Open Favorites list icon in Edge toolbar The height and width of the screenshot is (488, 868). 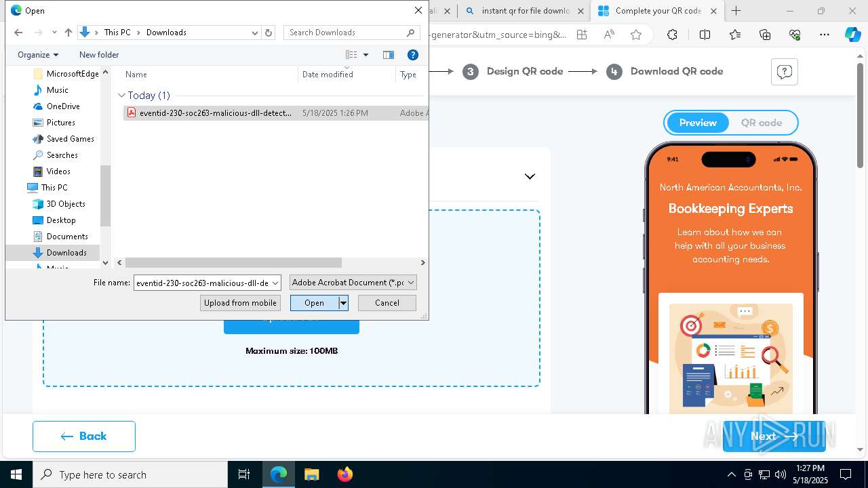735,35
